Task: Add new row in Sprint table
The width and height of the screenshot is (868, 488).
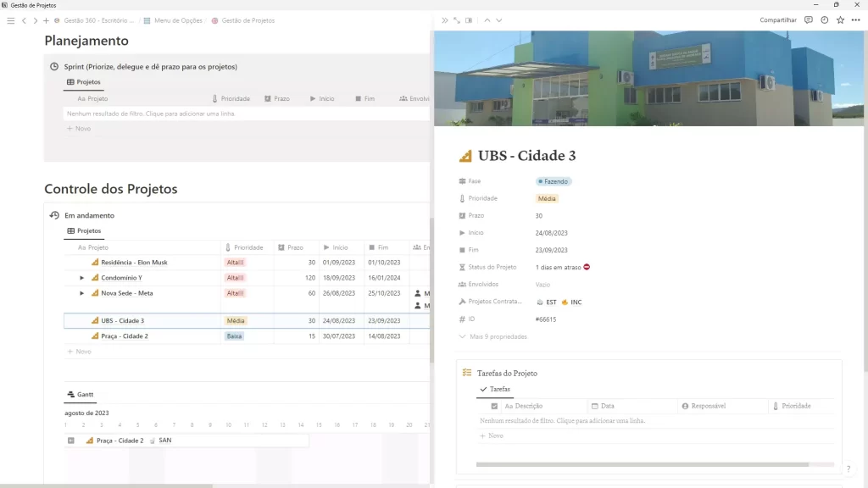Action: (x=79, y=129)
